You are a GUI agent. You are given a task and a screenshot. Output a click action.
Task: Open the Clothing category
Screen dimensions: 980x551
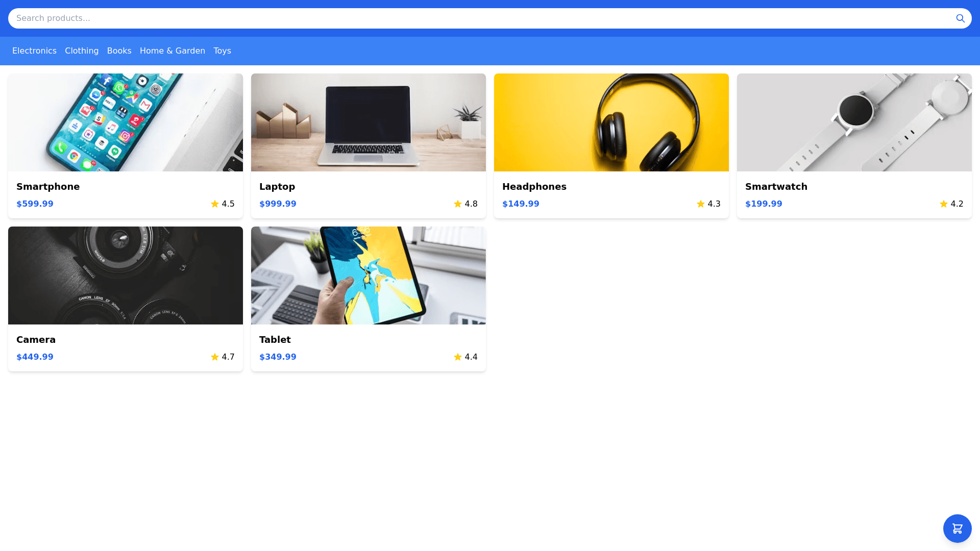(x=82, y=51)
